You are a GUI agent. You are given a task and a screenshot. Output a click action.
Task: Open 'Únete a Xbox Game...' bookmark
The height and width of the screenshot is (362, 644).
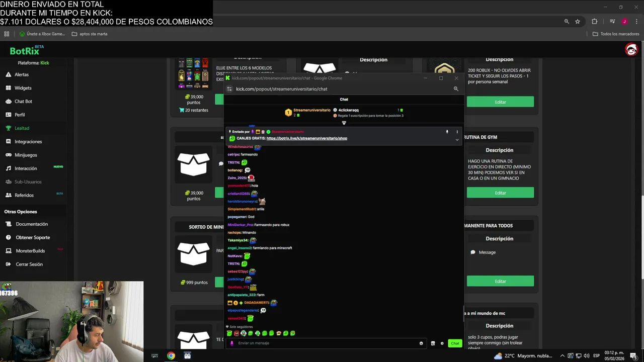coord(42,34)
